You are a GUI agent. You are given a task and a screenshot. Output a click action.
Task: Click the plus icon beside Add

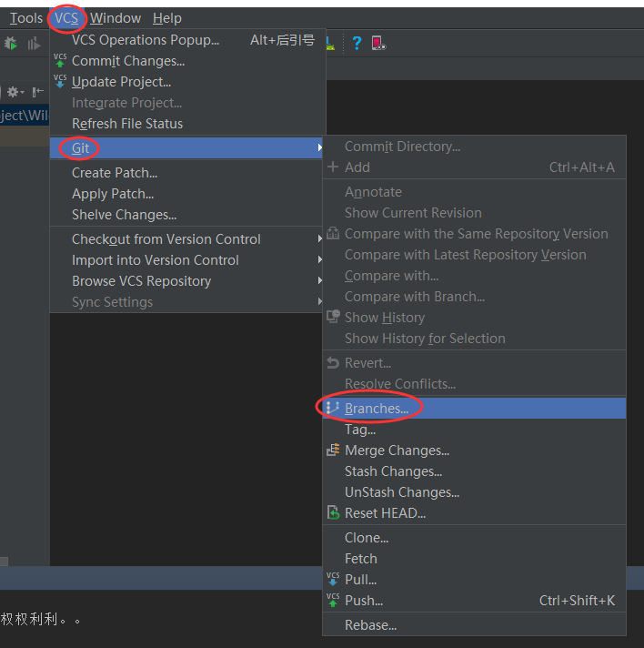coord(333,167)
